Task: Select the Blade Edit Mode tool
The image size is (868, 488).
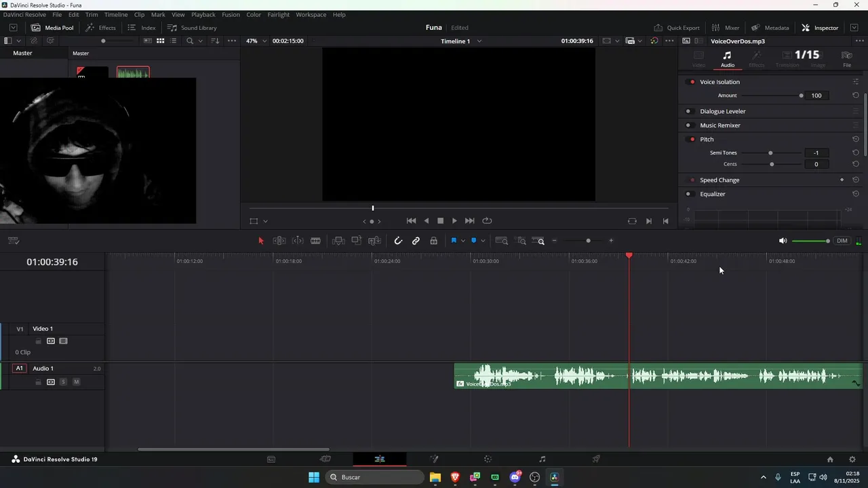Action: 315,241
